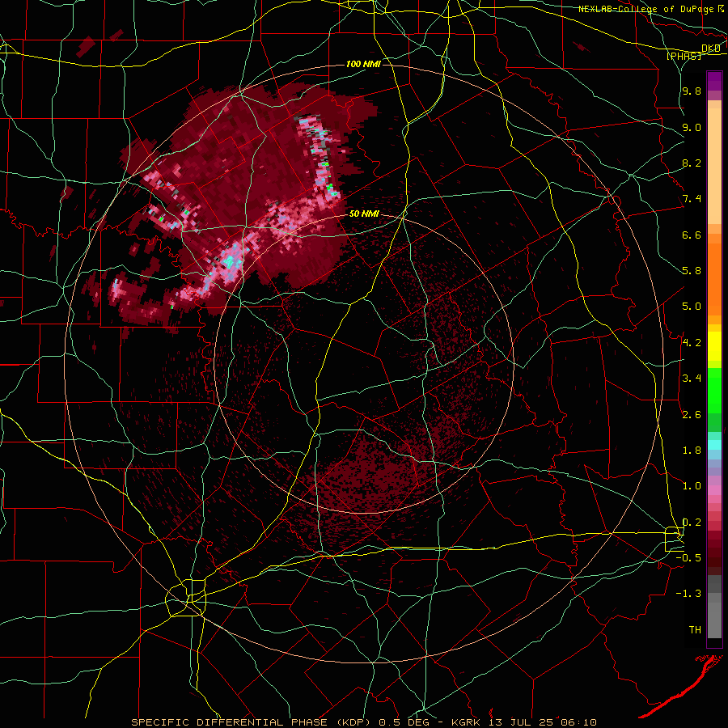Image resolution: width=728 pixels, height=728 pixels.
Task: Click the 6.6 value on the color scale
Action: coord(692,235)
